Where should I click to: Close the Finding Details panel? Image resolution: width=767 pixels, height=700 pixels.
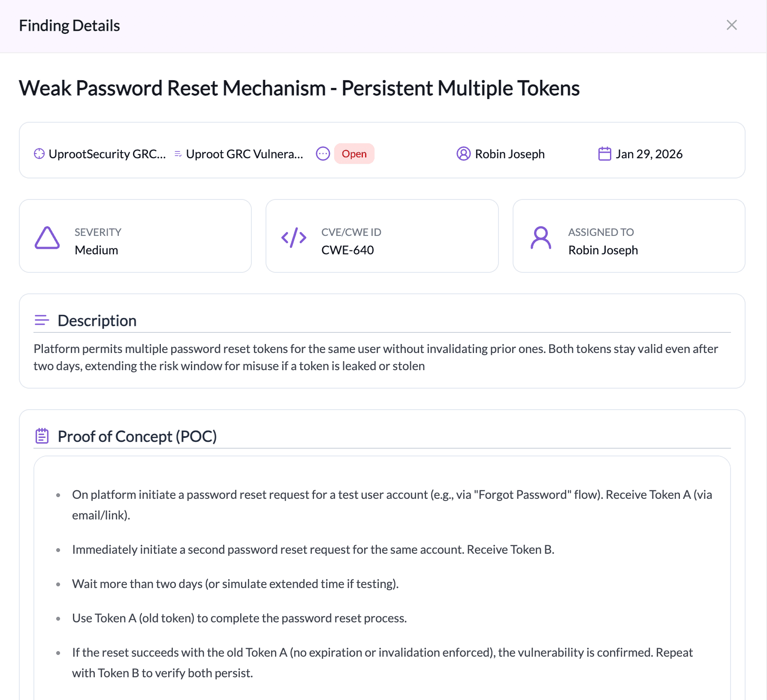(x=731, y=25)
